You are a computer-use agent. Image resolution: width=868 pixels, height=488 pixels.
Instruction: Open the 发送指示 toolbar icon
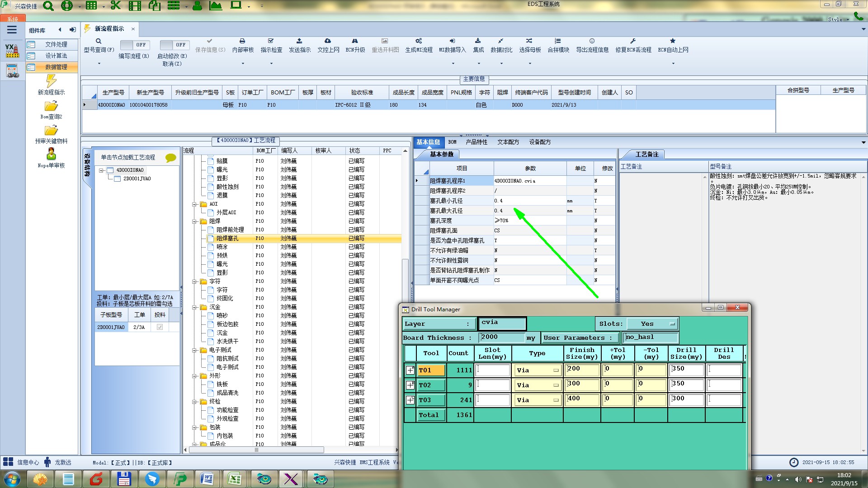(299, 41)
